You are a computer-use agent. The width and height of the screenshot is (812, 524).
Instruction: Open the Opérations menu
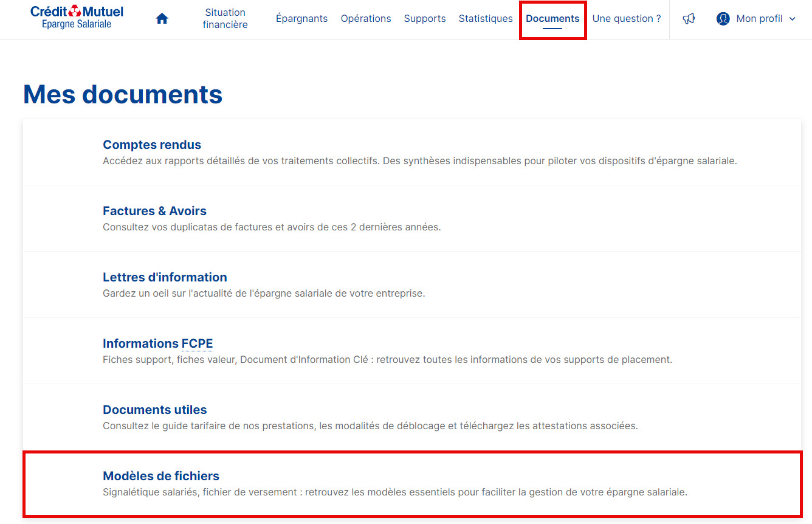pos(366,19)
